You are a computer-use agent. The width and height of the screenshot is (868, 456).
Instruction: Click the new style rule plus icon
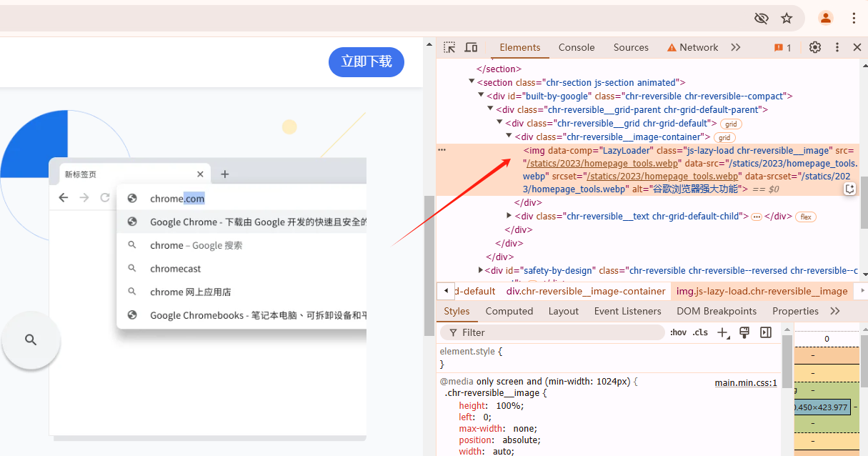point(724,332)
